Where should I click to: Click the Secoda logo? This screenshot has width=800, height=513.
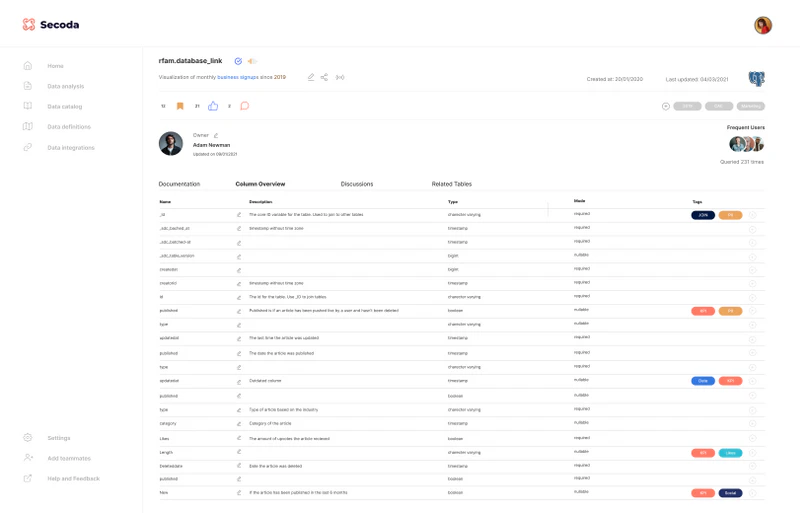pyautogui.click(x=51, y=25)
